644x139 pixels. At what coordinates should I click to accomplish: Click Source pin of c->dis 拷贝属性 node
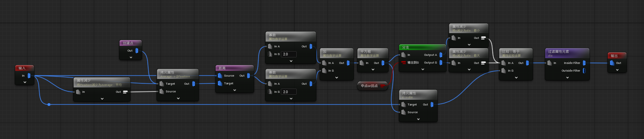(403, 112)
